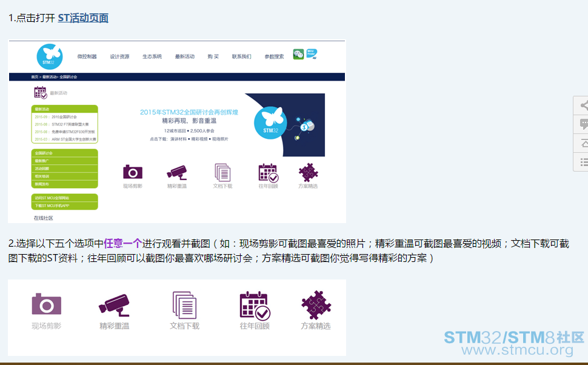Click the small camera icon in the webpage screenshot

(x=133, y=172)
